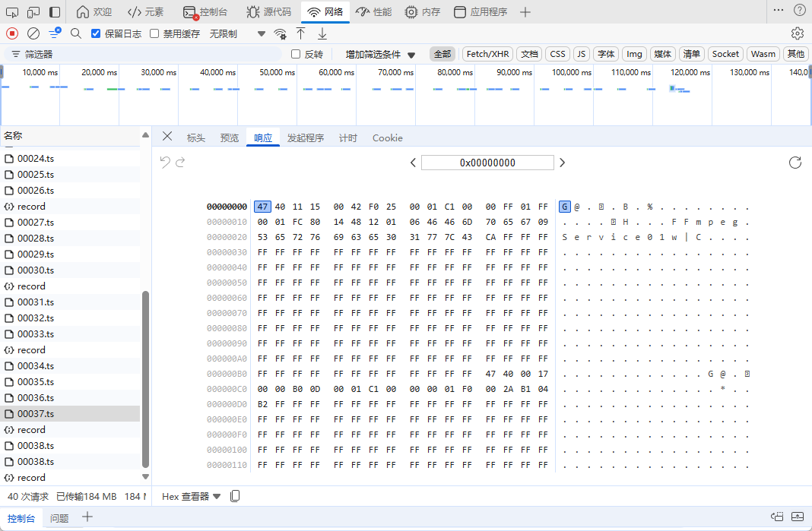The image size is (812, 531).
Task: Click the inspect element picker icon
Action: click(x=12, y=12)
